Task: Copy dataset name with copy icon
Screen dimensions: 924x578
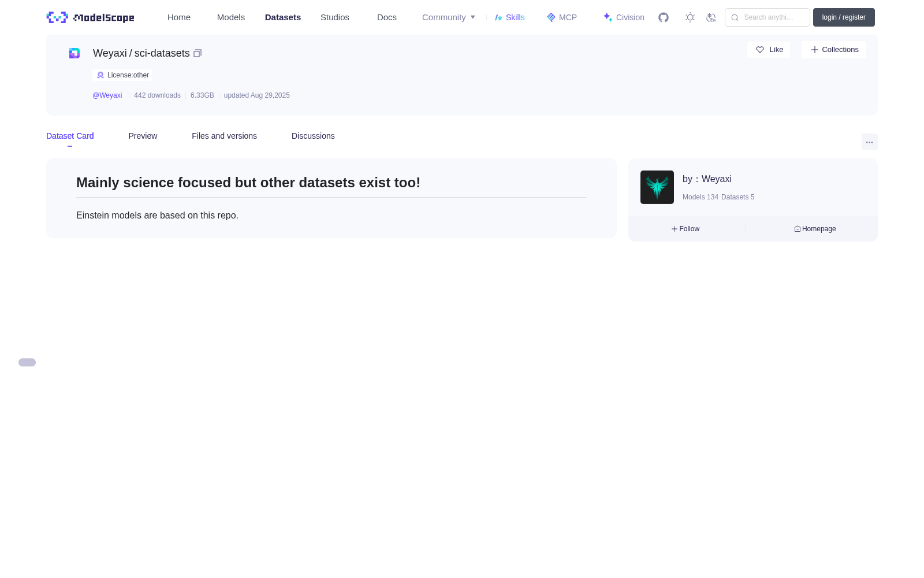Action: pyautogui.click(x=198, y=53)
